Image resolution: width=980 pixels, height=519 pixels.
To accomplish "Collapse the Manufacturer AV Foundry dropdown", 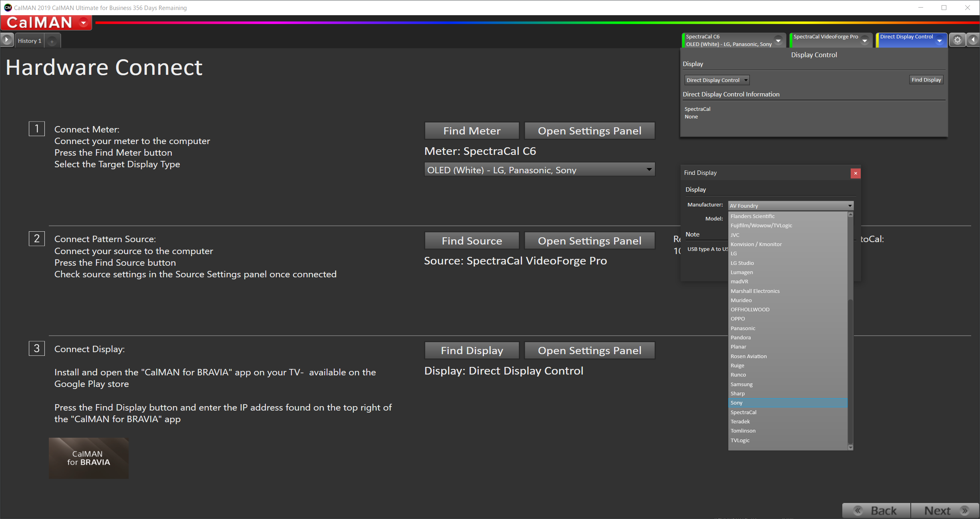I will coord(791,206).
